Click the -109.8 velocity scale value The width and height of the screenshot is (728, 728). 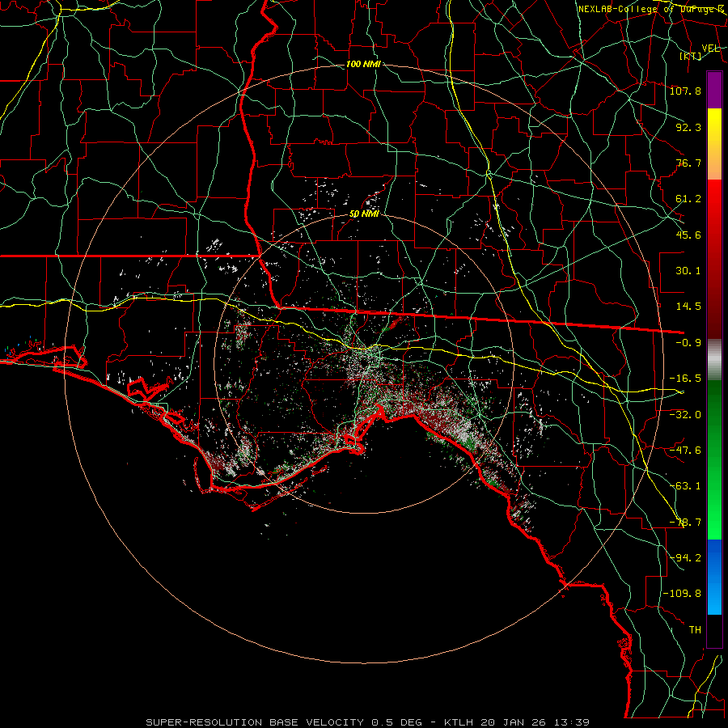(682, 594)
